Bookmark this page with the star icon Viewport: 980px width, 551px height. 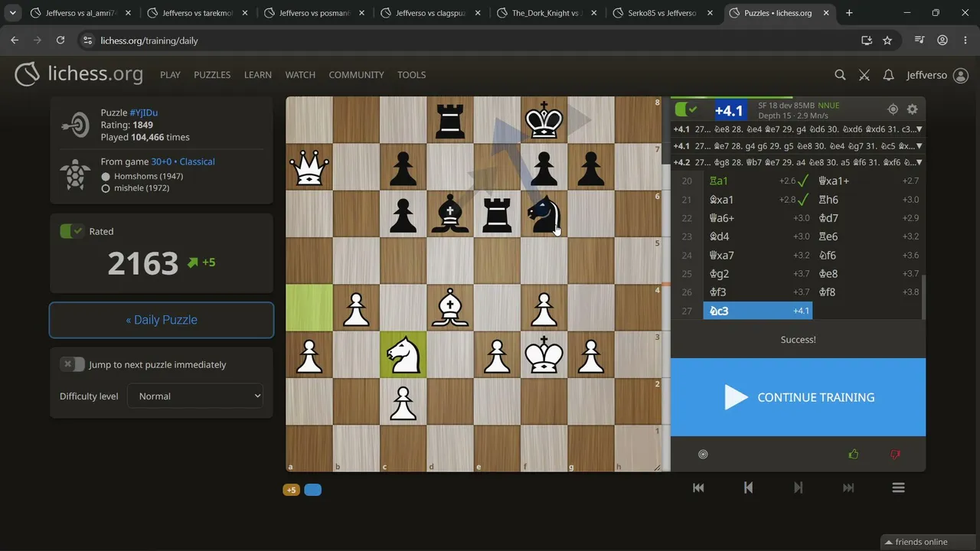(x=887, y=40)
